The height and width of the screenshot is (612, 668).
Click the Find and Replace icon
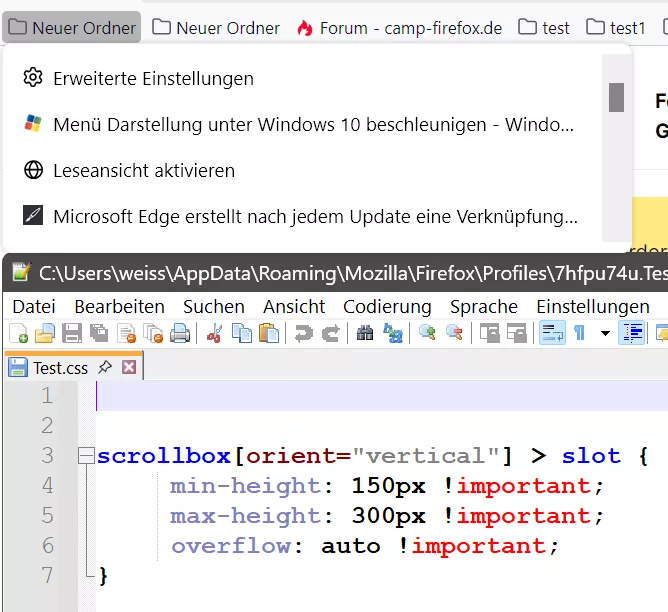[x=393, y=333]
